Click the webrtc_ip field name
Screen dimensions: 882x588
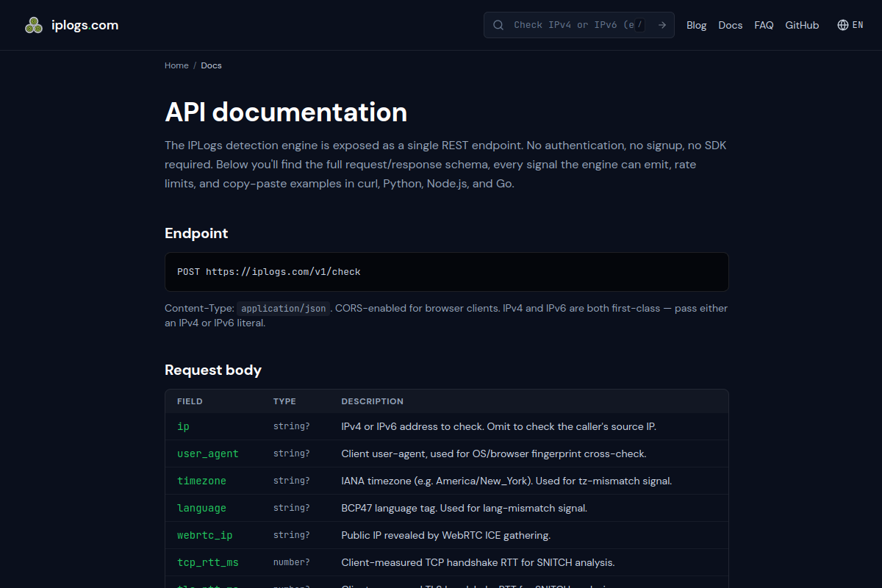(x=205, y=535)
